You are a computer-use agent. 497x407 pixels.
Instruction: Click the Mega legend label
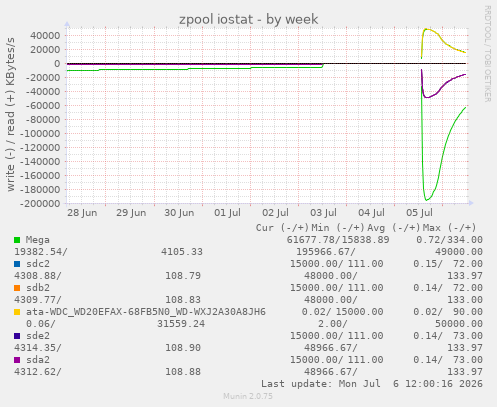pyautogui.click(x=38, y=240)
